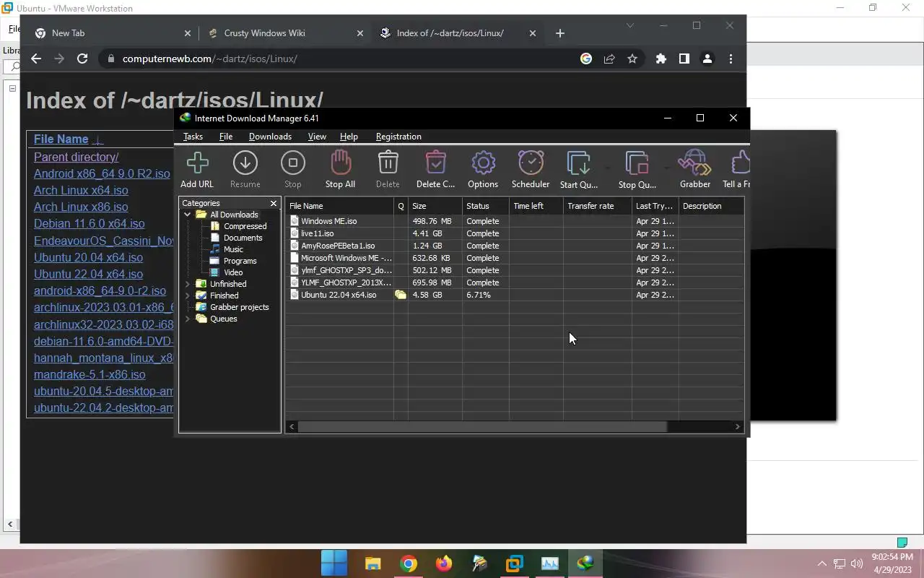This screenshot has width=924, height=578.
Task: Open Chrome profile avatar icon
Action: [x=707, y=59]
